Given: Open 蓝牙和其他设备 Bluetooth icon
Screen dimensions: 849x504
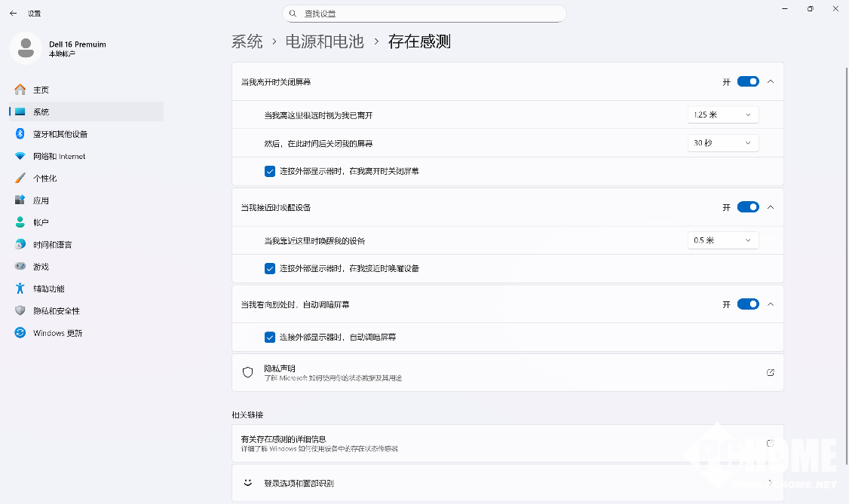Looking at the screenshot, I should click(20, 134).
